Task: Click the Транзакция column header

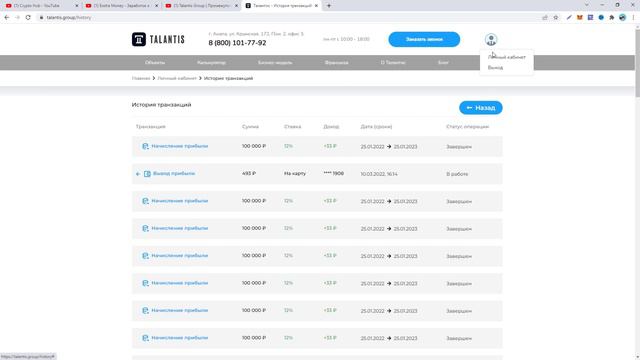Action: [151, 127]
